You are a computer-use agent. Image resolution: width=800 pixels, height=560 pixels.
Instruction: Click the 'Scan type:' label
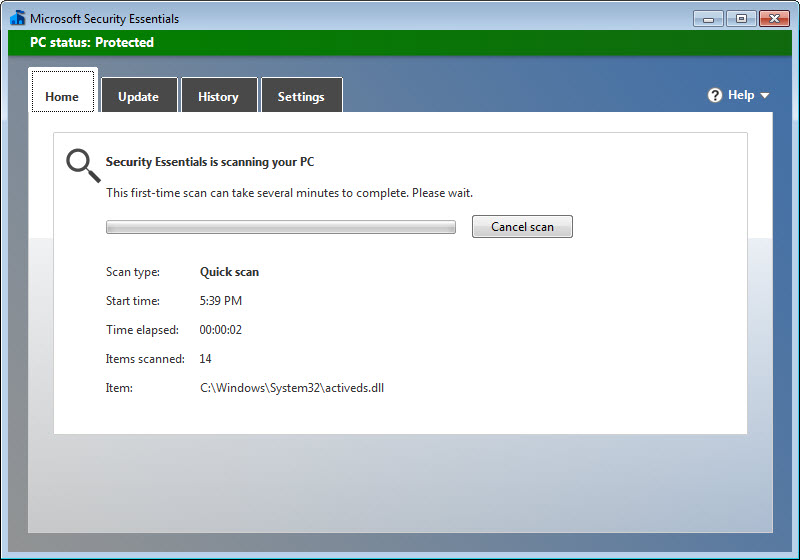pyautogui.click(x=133, y=272)
